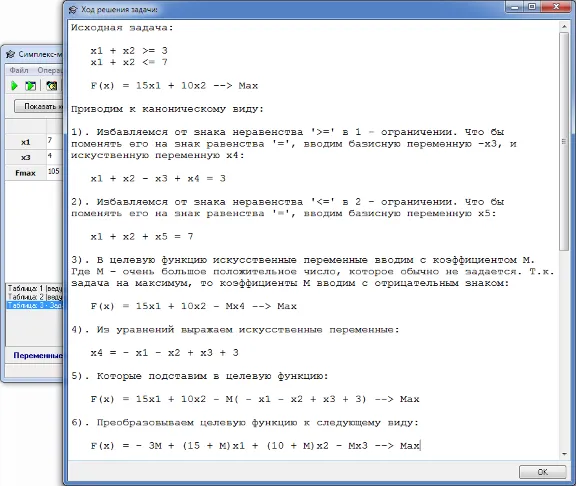Screen dimensions: 576x486
Task: Open the partially hidden Операции menu
Action: (50, 70)
